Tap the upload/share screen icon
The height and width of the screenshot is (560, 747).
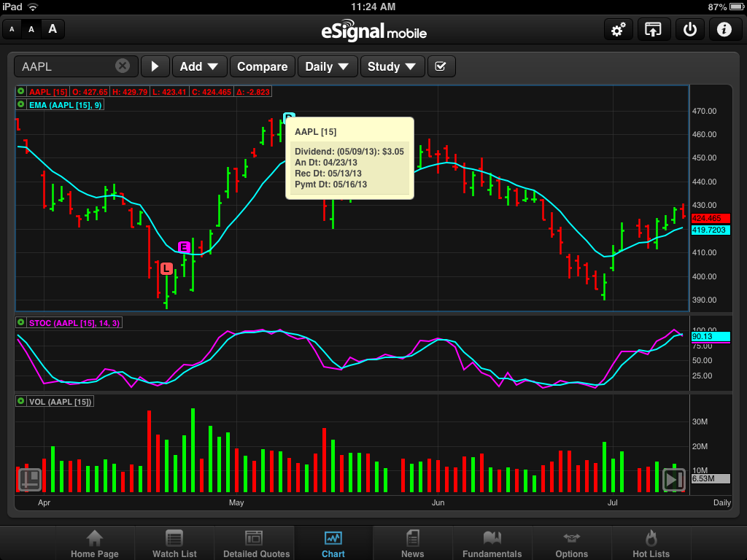[x=653, y=30]
